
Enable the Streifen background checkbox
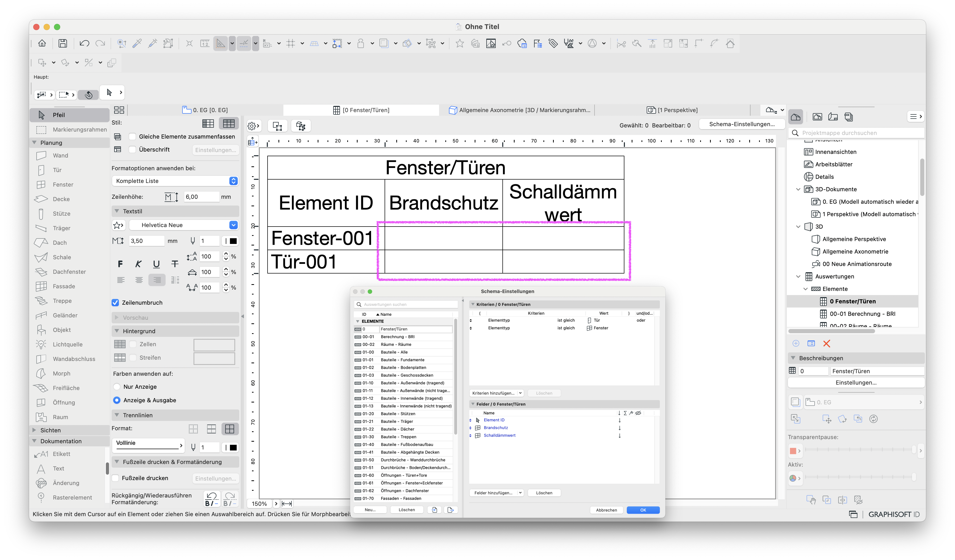(x=133, y=358)
